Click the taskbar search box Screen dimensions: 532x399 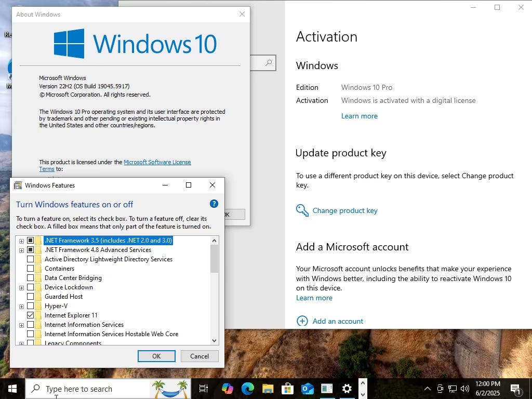tap(108, 389)
